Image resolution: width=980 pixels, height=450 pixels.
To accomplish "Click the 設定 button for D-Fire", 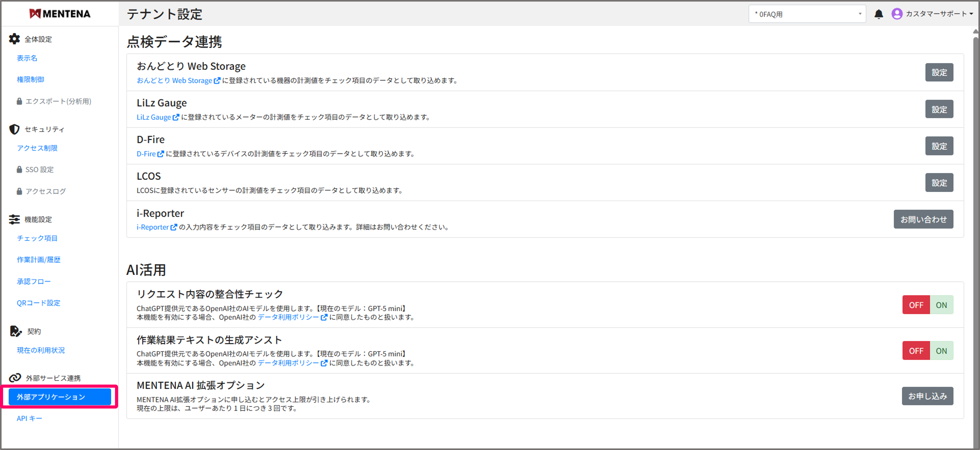I will click(939, 145).
